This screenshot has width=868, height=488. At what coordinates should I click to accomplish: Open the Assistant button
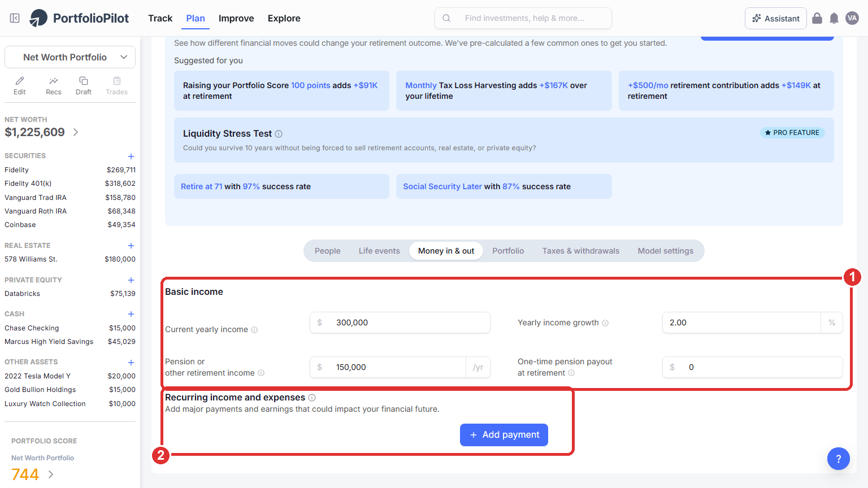(776, 18)
